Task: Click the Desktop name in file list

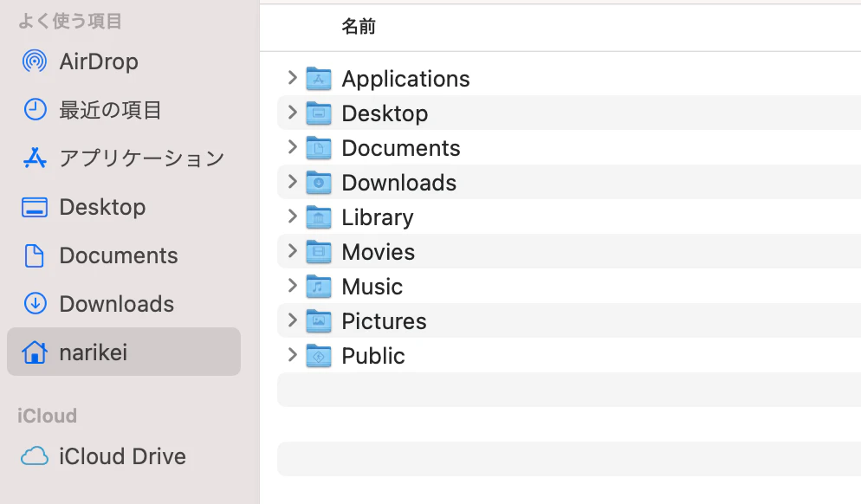Action: point(385,113)
